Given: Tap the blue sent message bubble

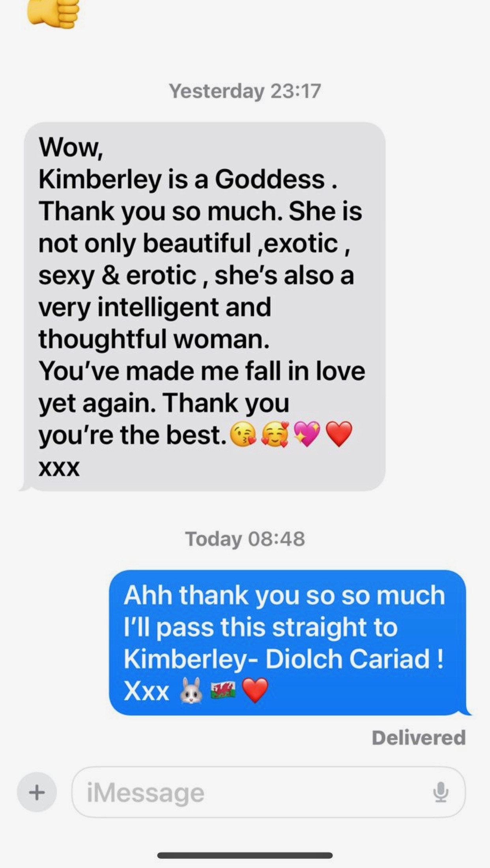Looking at the screenshot, I should click(290, 643).
